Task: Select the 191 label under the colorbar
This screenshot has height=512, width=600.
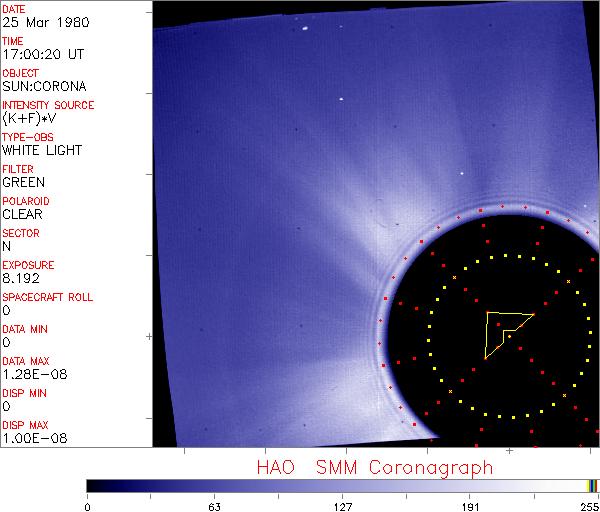Action: click(470, 507)
